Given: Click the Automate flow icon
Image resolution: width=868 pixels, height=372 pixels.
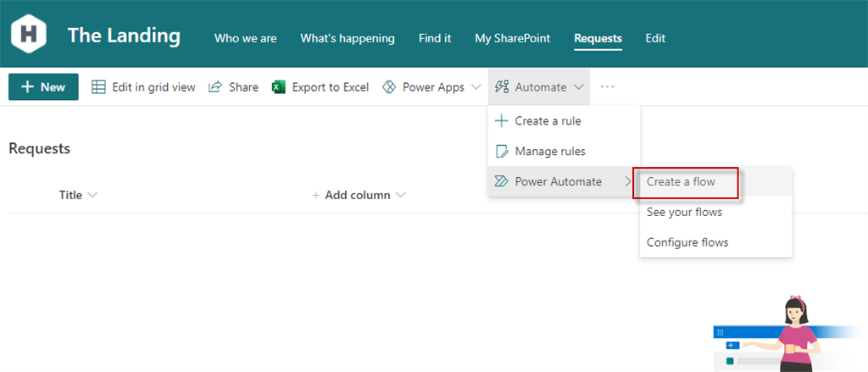Looking at the screenshot, I should [x=502, y=87].
